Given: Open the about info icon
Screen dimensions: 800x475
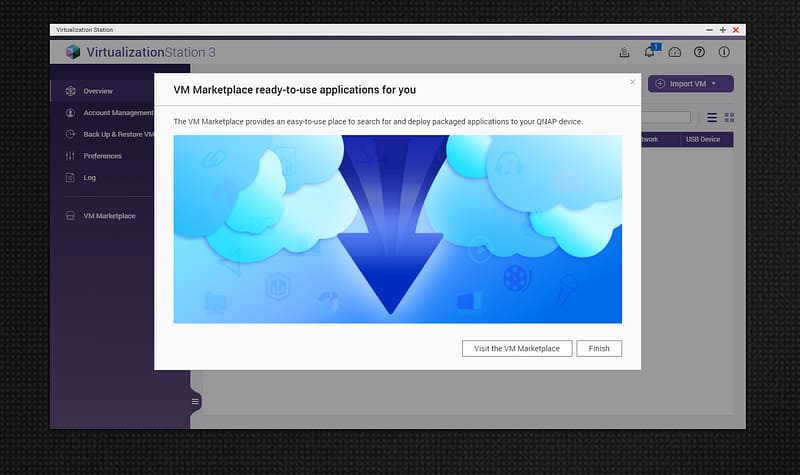Looking at the screenshot, I should click(x=724, y=52).
